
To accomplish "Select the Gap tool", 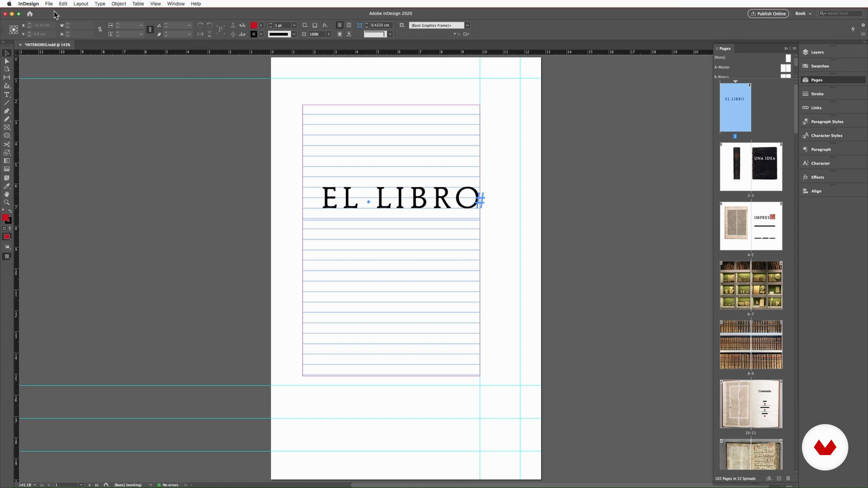I will coord(6,77).
